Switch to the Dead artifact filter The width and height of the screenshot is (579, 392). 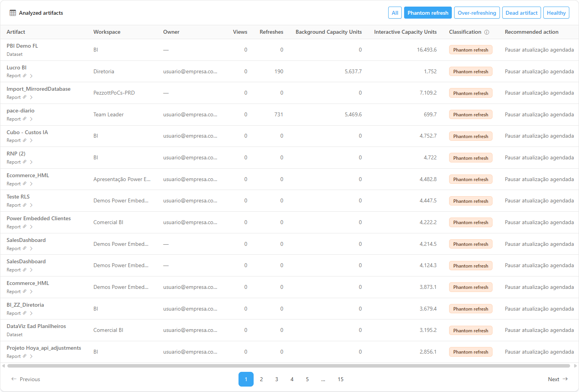522,13
